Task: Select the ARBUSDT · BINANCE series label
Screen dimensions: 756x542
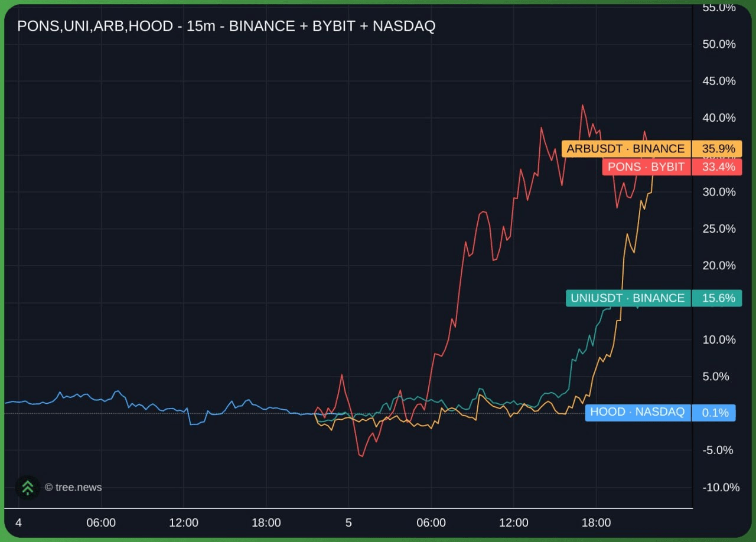Action: (x=625, y=149)
